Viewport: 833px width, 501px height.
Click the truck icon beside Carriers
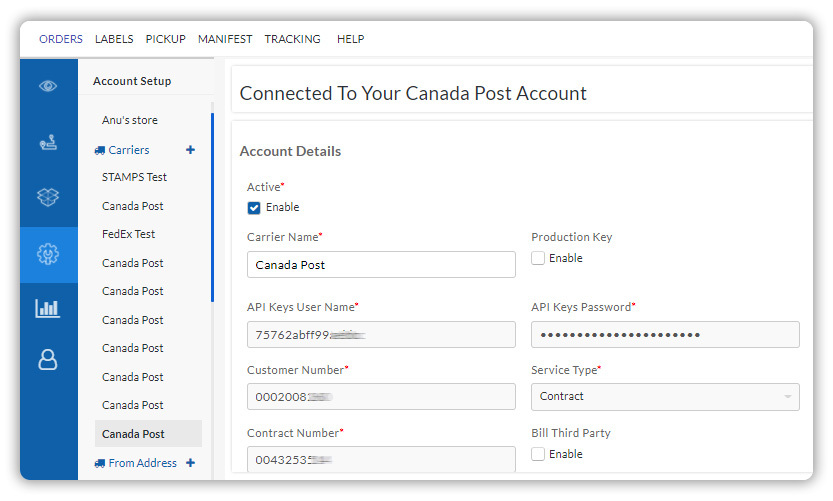point(99,150)
